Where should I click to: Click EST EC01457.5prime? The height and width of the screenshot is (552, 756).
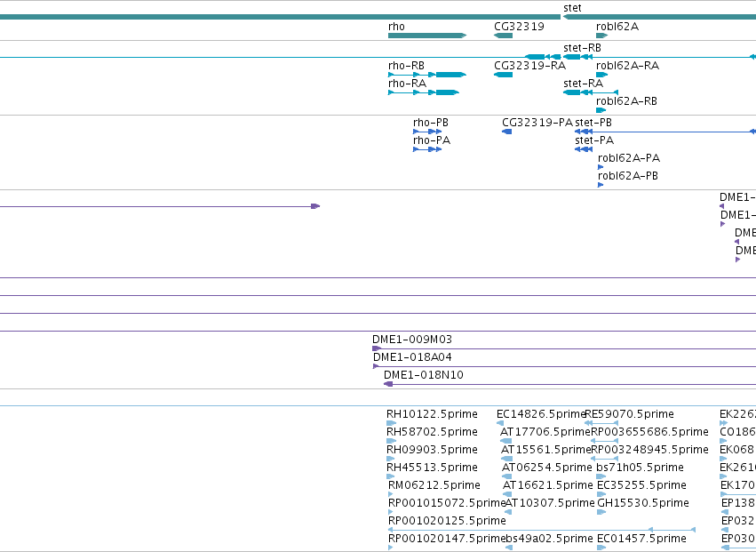[601, 548]
